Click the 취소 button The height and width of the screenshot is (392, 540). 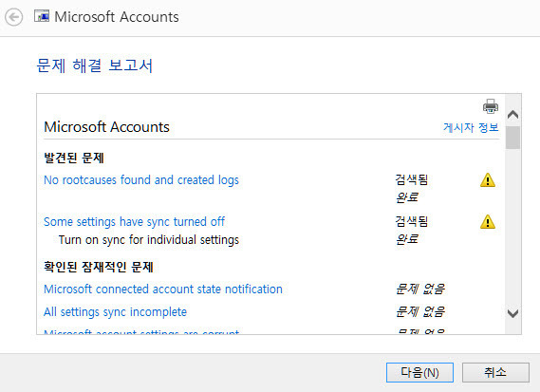click(x=495, y=372)
